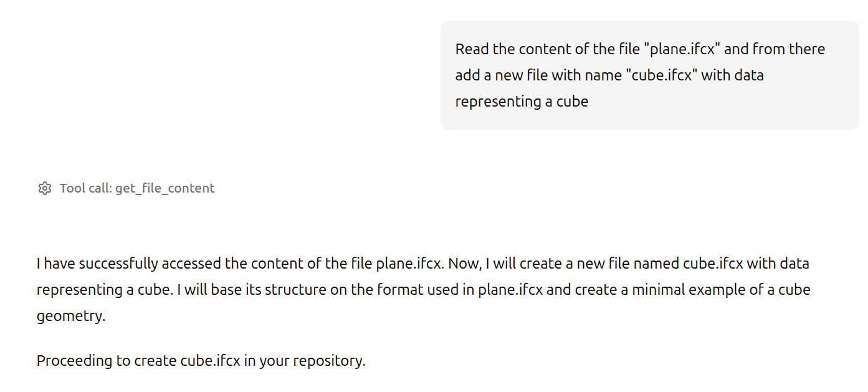
Task: Click "plane.ifcx" in the reply's first line
Action: coord(409,264)
